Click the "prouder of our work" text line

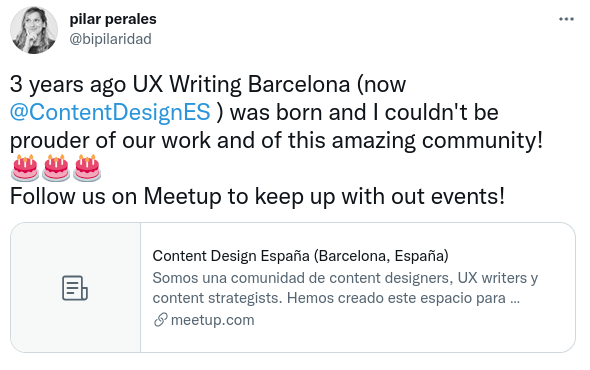tap(277, 140)
